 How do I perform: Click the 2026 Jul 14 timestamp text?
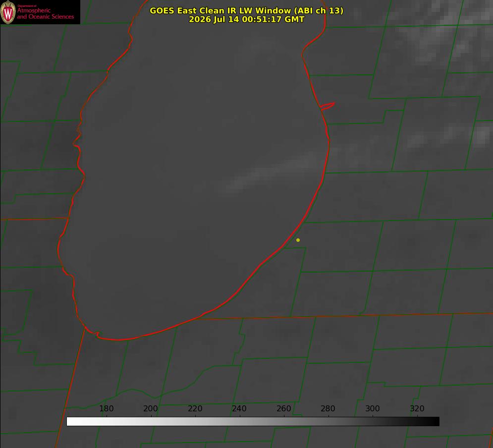tap(247, 19)
